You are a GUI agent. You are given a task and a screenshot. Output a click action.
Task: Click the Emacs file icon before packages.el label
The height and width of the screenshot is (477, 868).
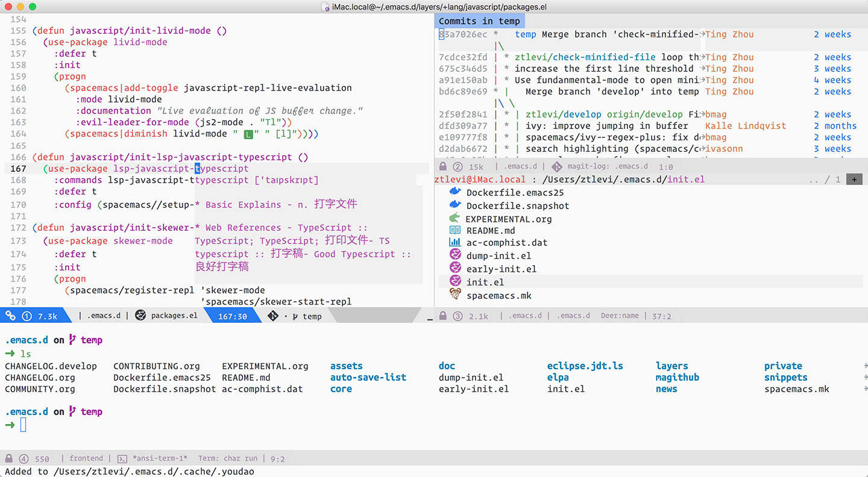pos(140,315)
